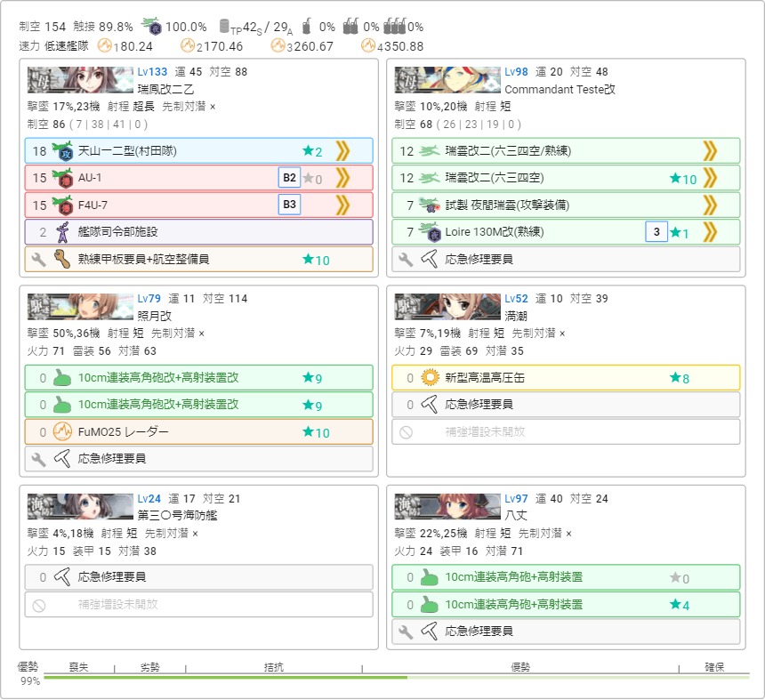Image resolution: width=765 pixels, height=700 pixels.
Task: Click the AU-1 aircraft type icon
Action: click(x=62, y=178)
